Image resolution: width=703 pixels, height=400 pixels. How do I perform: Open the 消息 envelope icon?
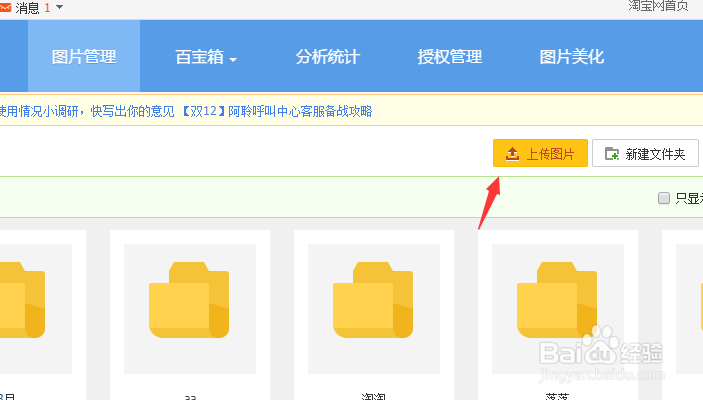click(x=5, y=8)
